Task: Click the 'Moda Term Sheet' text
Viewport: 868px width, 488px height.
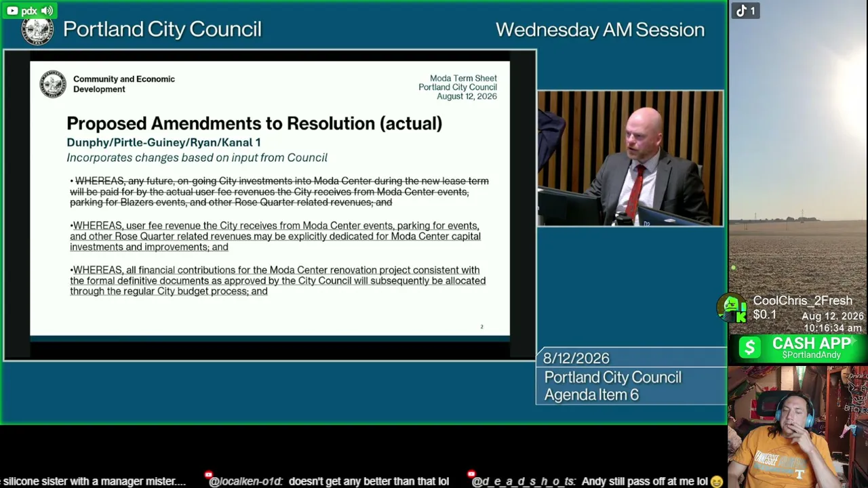Action: (463, 79)
